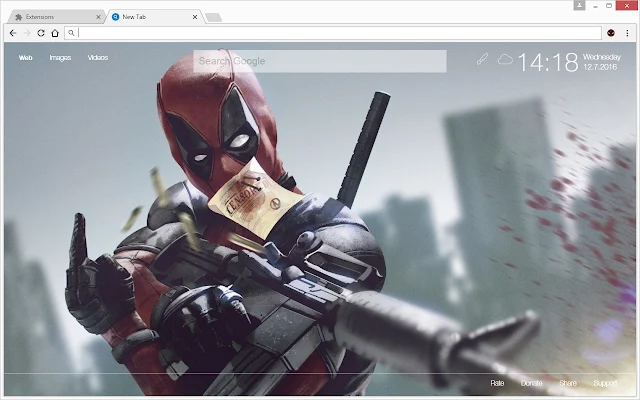Focus the Search Google box
640x400 pixels.
tap(320, 61)
